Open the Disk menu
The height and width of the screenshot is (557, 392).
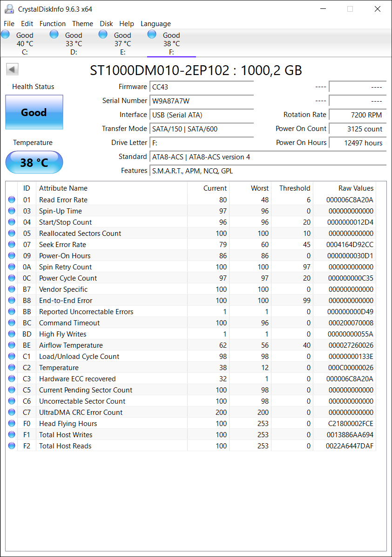click(x=106, y=23)
